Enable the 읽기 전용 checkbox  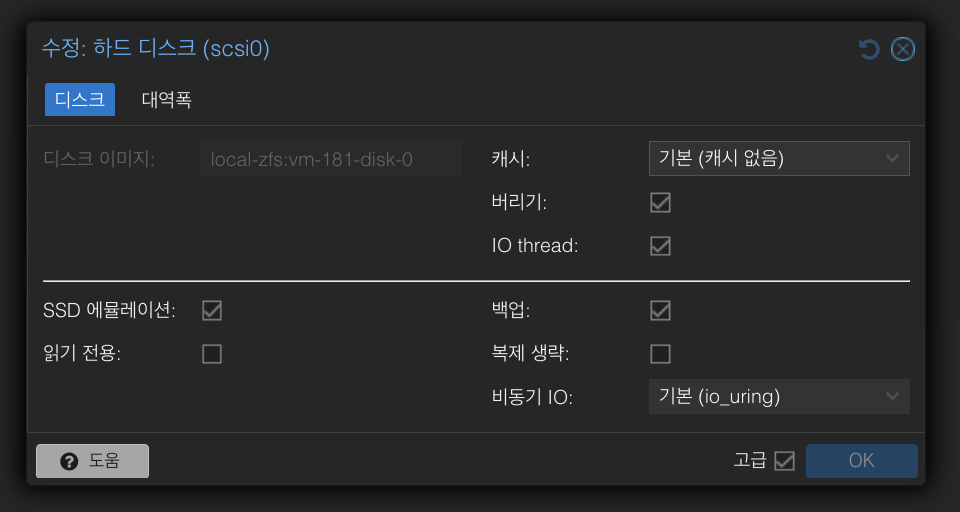[x=212, y=354]
